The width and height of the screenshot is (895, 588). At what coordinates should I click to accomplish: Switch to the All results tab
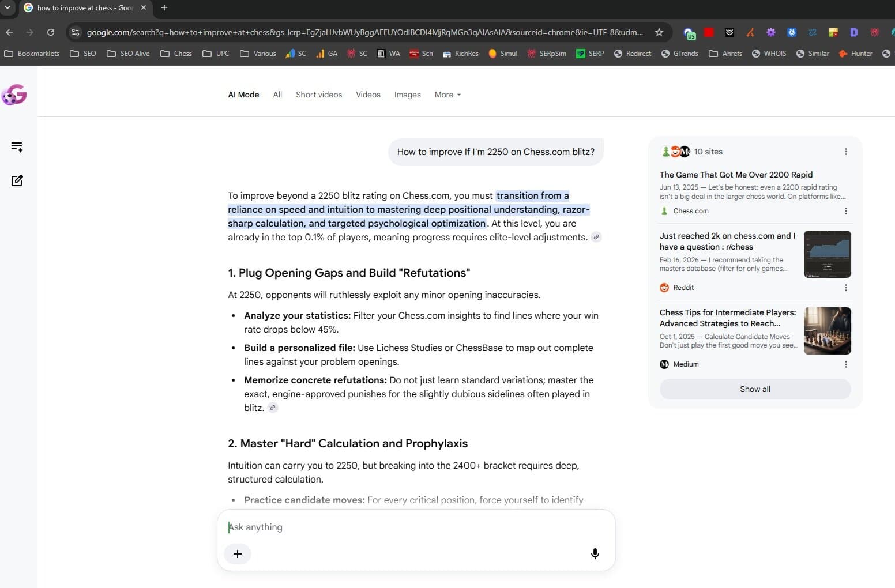click(x=277, y=95)
